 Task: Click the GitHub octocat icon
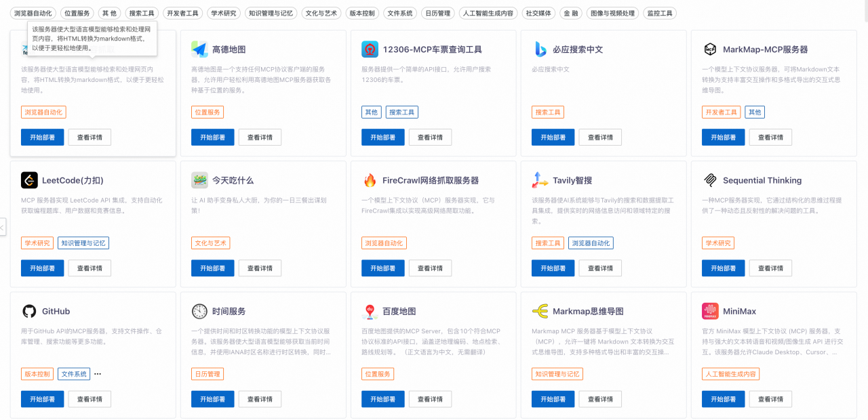pyautogui.click(x=29, y=311)
